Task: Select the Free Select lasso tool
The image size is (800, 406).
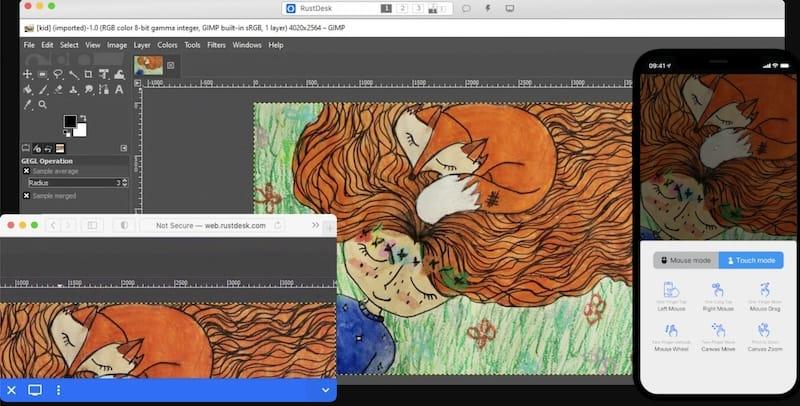Action: coord(58,74)
